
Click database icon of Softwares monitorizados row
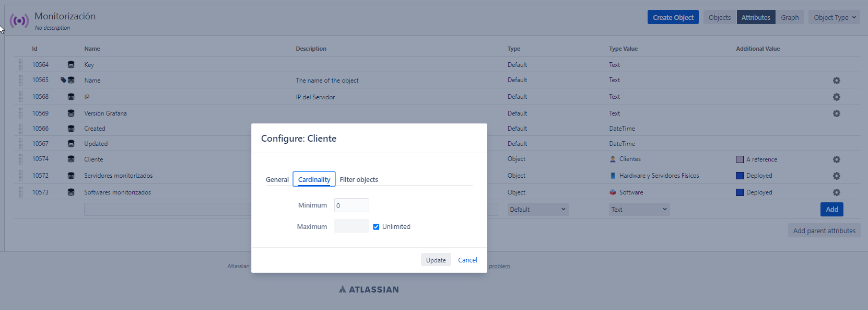71,192
